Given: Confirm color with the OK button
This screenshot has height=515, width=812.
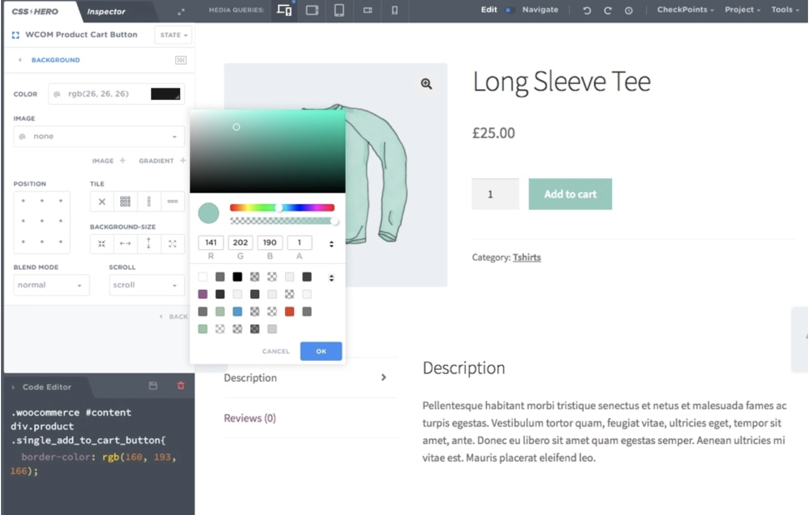Looking at the screenshot, I should point(321,351).
